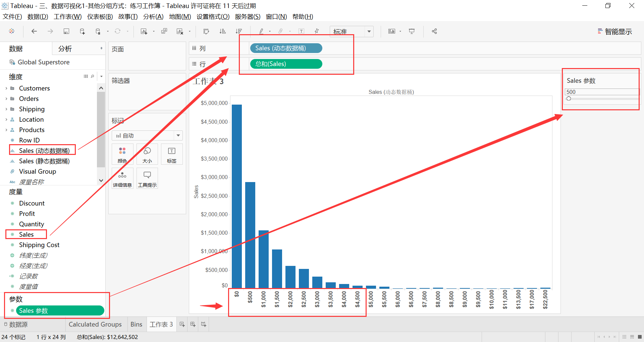Click the fix axes pin icon
Viewport: 644px width, 342px height.
point(317,31)
